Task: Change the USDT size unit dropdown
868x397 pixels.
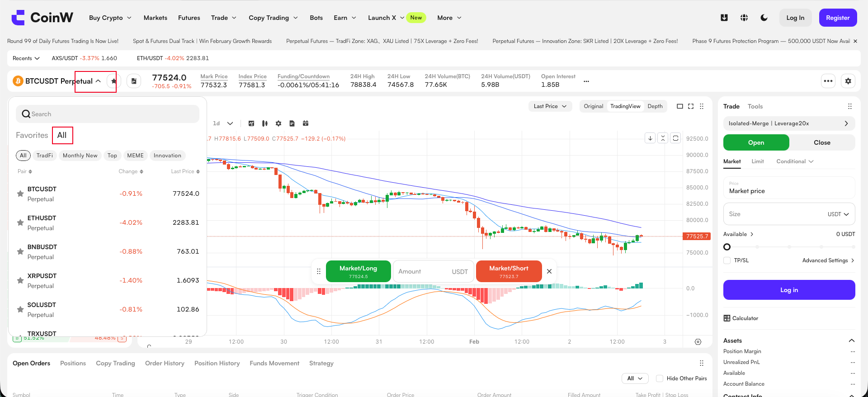Action: click(x=839, y=214)
